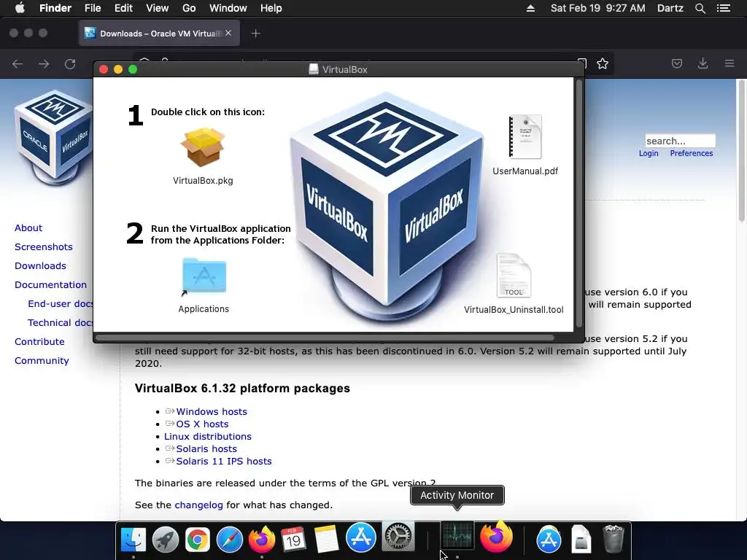Click the VirtualBox window horizontal scrollbar

325,338
